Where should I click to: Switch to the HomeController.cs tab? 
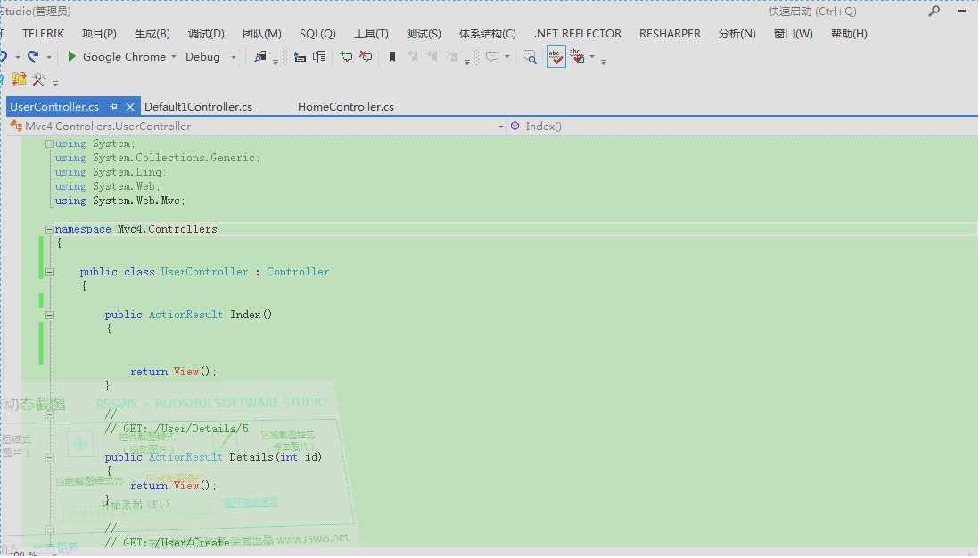[346, 107]
